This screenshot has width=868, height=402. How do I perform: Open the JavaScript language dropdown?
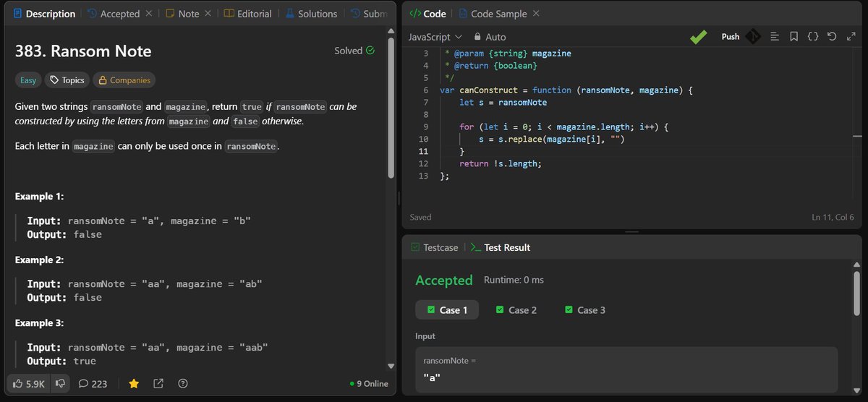(x=434, y=37)
